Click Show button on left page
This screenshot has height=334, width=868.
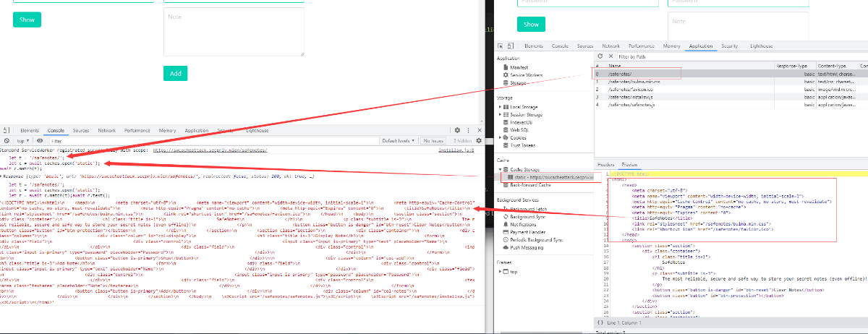click(27, 20)
